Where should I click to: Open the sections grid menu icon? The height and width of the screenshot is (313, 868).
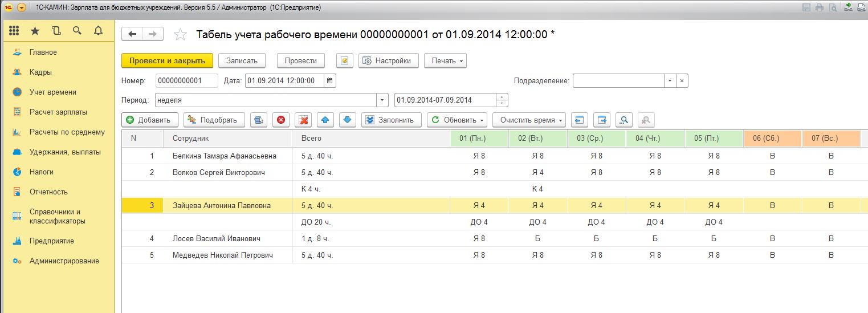click(x=14, y=31)
